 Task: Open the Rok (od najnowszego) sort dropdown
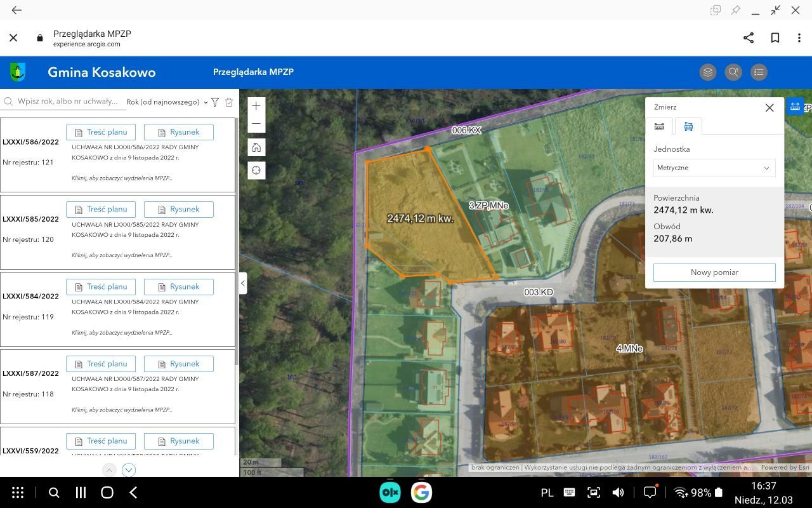(x=167, y=102)
